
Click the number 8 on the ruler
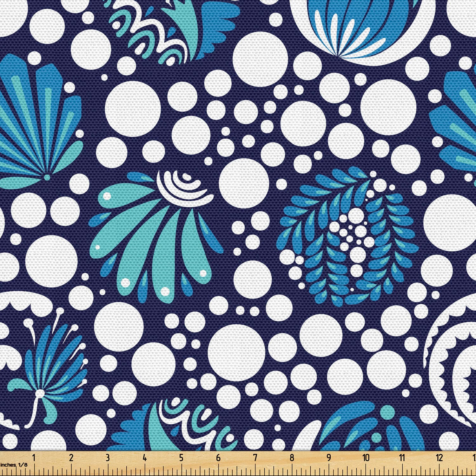tap(292, 458)
